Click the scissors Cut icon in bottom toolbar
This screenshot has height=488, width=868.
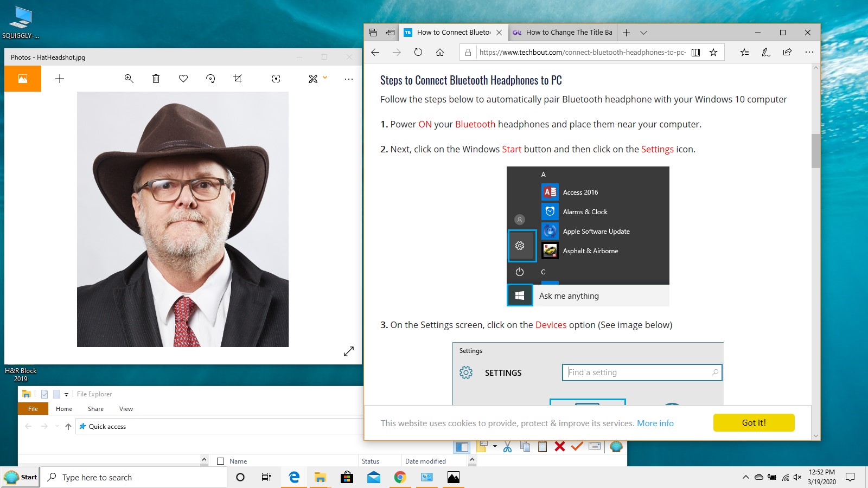point(507,447)
